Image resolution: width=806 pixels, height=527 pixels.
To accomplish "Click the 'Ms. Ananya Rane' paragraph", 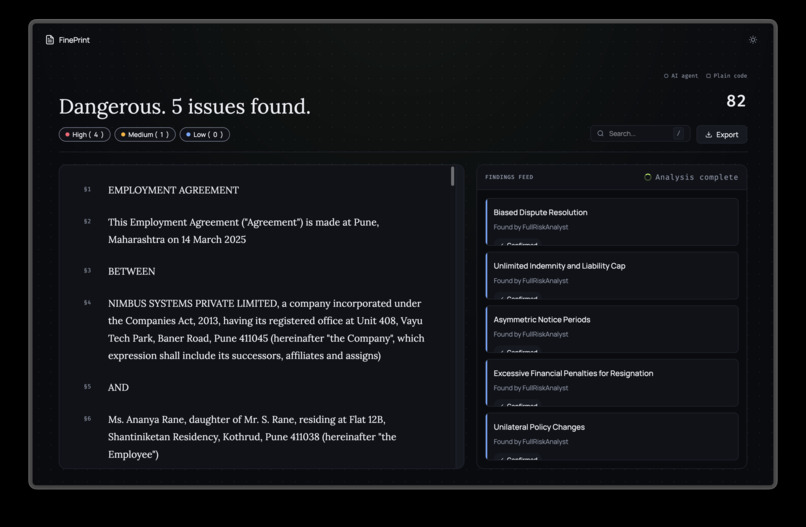I will click(252, 437).
